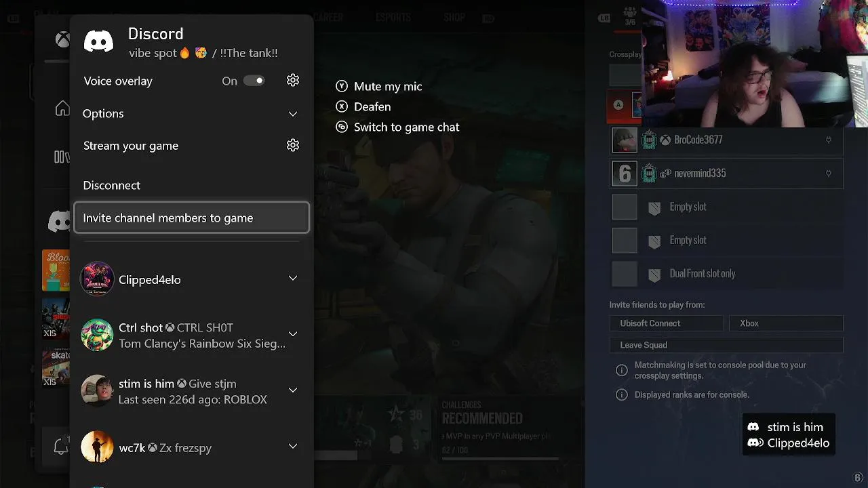
Task: Click the shield icon in the Dual Front only slot
Action: [x=654, y=274]
